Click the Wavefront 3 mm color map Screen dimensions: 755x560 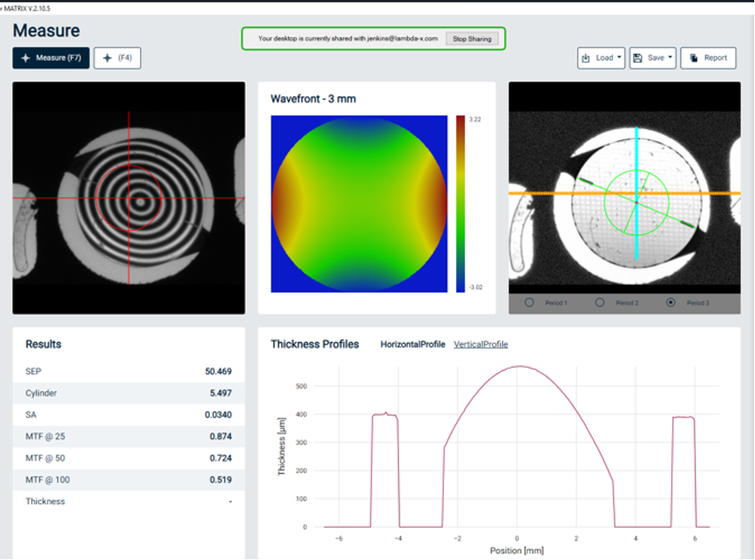tap(359, 204)
